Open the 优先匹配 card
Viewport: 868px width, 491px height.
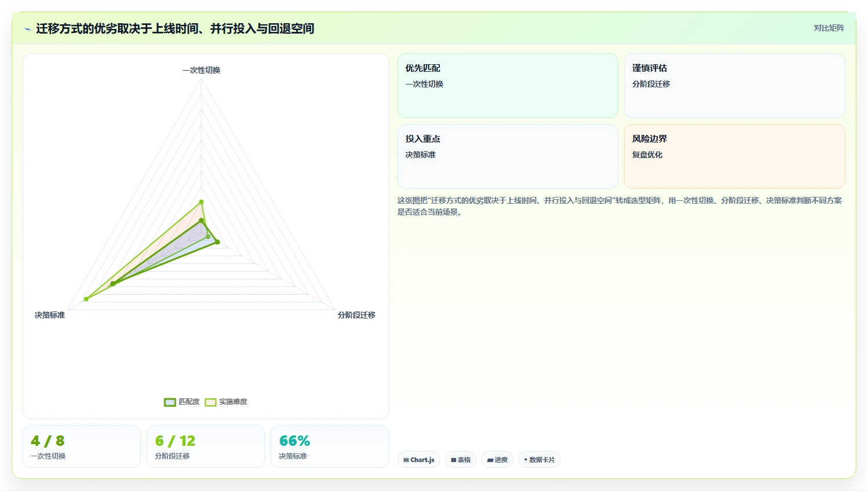508,86
